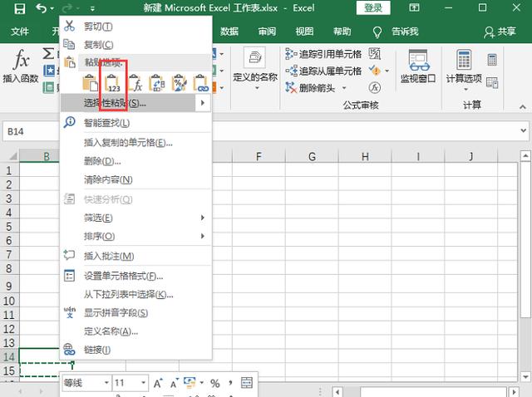The image size is (532, 397).
Task: Switch to the 审阅 tab
Action: [267, 32]
